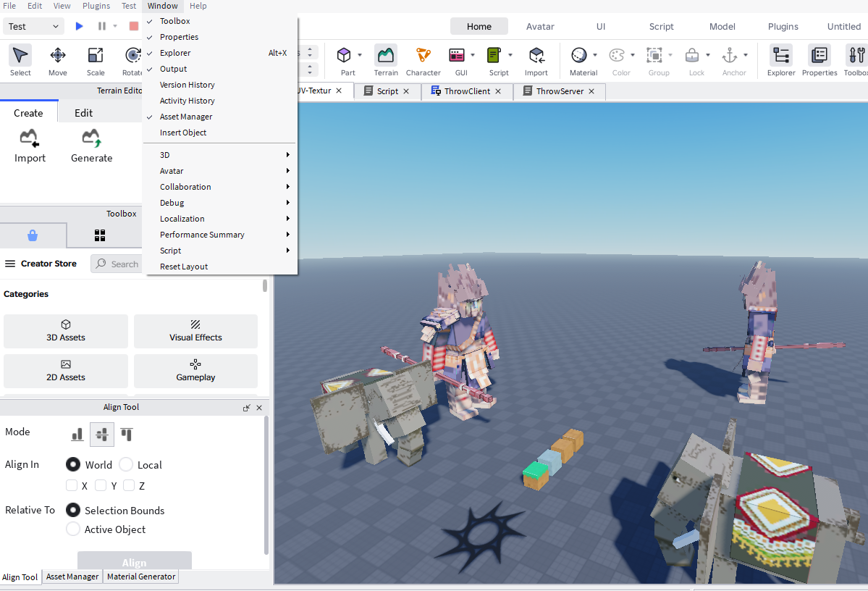This screenshot has height=591, width=868.
Task: Toggle the Explorer panel button in ribbon
Action: coord(781,60)
